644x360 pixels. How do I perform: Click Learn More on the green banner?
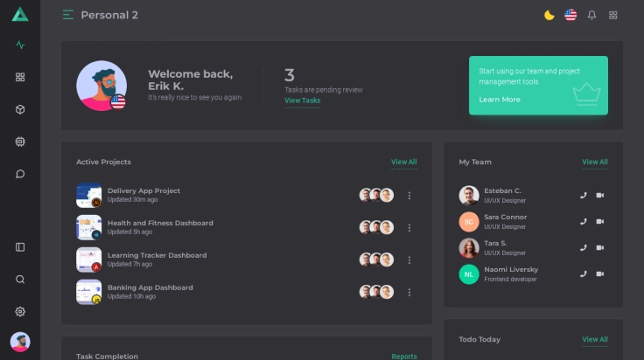tap(500, 100)
